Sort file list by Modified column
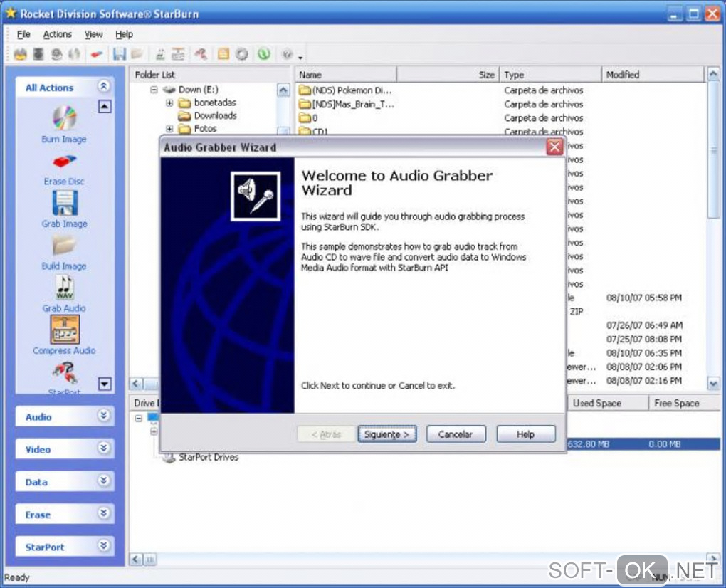The width and height of the screenshot is (726, 588). pyautogui.click(x=653, y=75)
